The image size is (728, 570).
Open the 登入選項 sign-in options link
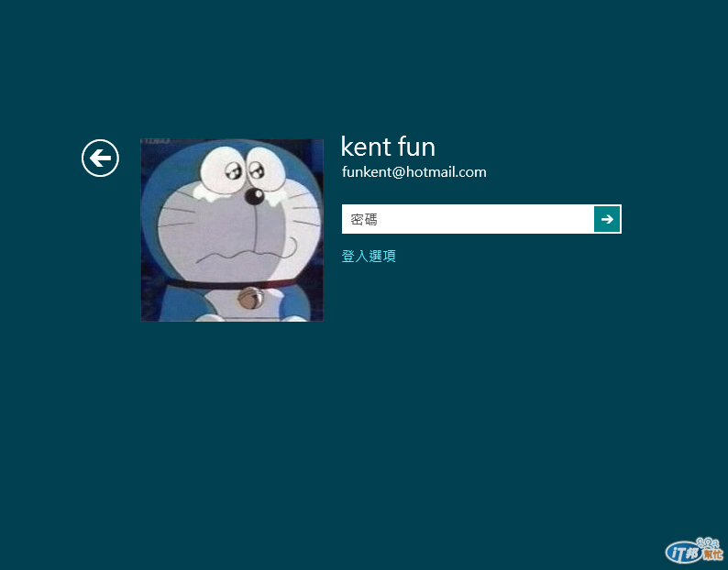coord(369,256)
